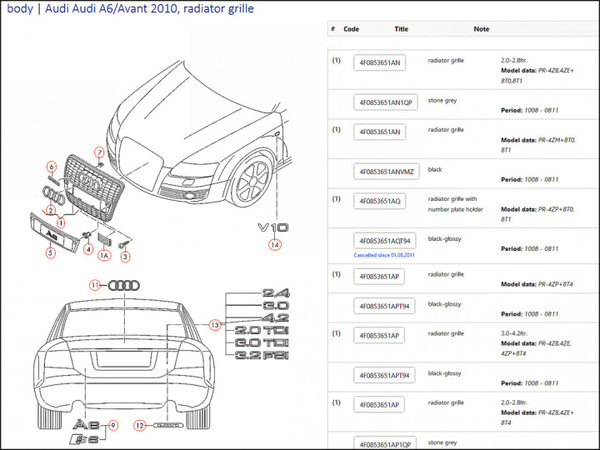Select callout 1A below the grille
600x450 pixels.
click(102, 255)
